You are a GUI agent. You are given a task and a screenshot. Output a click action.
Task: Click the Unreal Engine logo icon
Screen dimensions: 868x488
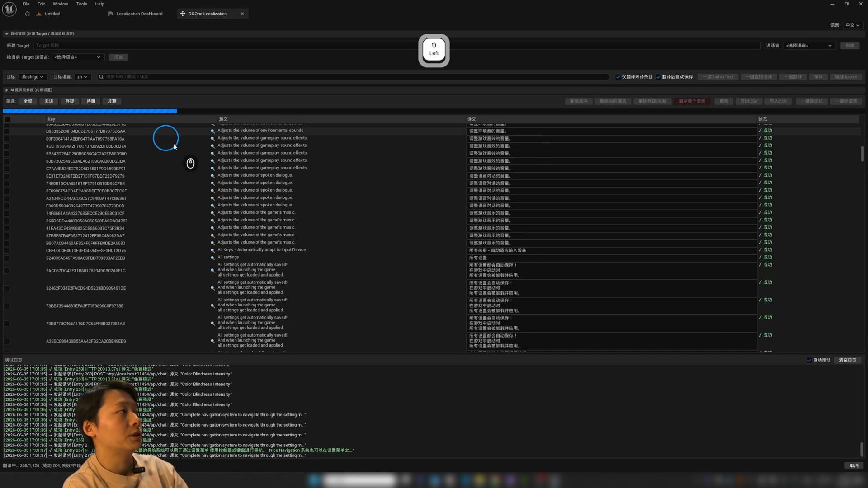[9, 9]
